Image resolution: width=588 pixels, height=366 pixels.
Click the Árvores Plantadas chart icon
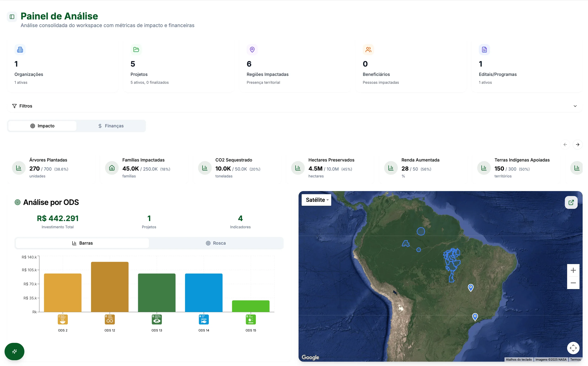(x=19, y=168)
